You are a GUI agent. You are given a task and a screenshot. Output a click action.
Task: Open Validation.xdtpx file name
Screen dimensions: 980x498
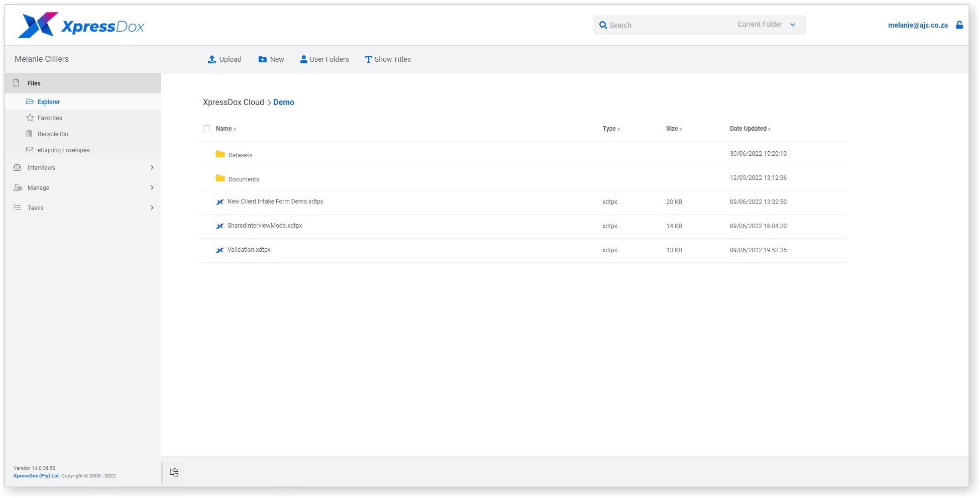pyautogui.click(x=249, y=250)
